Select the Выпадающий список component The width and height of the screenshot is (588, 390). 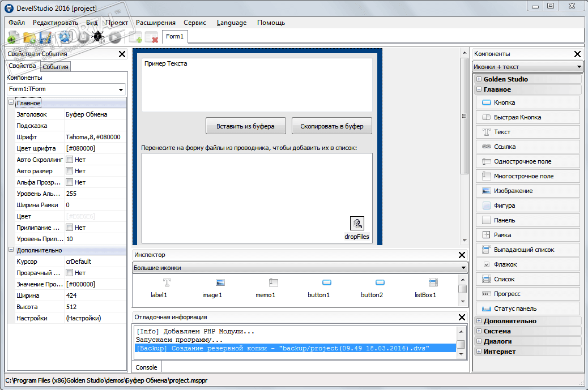pos(527,250)
